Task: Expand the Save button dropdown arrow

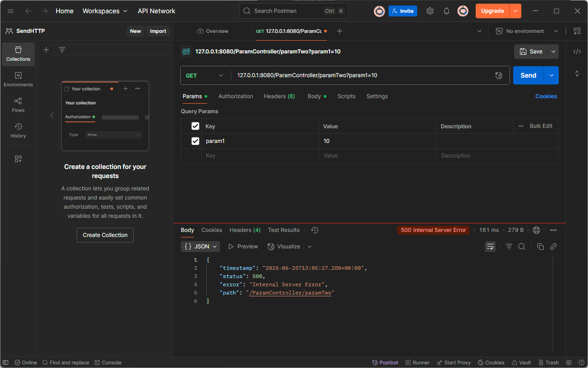Action: [553, 52]
